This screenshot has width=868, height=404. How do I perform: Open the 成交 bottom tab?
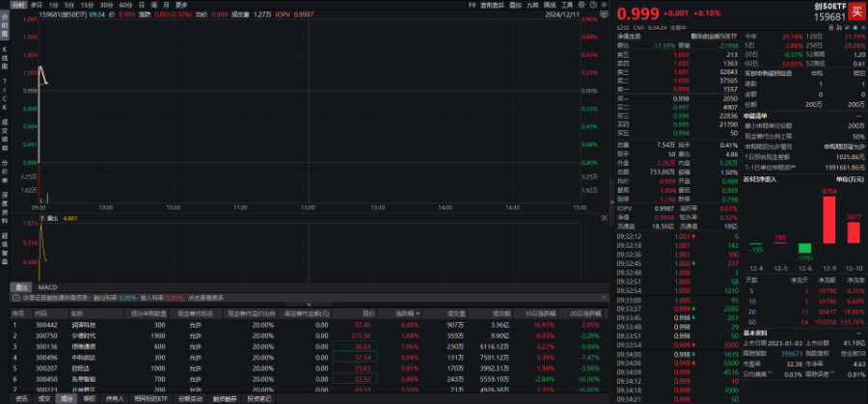click(x=44, y=398)
